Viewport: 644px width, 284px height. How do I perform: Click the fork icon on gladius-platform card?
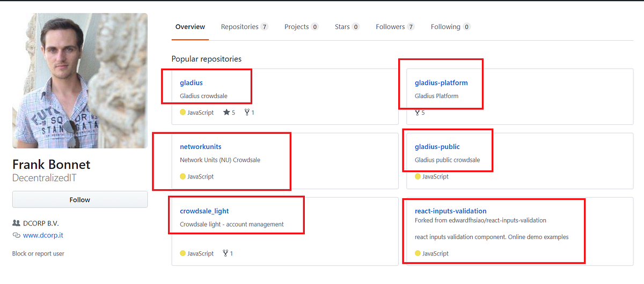417,113
